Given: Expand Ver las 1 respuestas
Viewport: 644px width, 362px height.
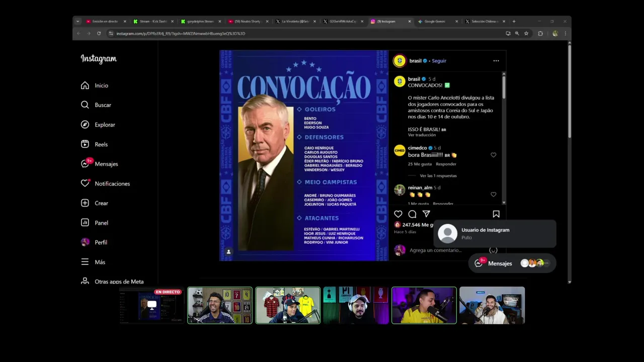Looking at the screenshot, I should coord(438,176).
